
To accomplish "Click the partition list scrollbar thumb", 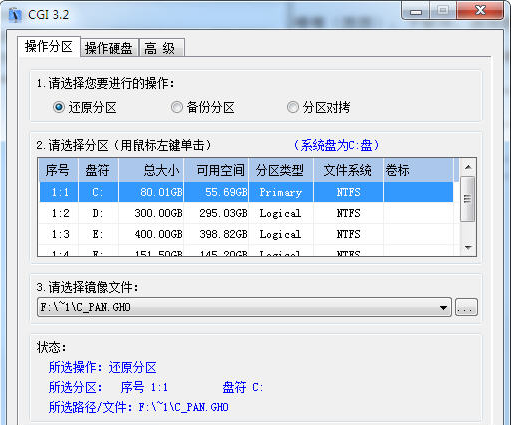I will (468, 199).
